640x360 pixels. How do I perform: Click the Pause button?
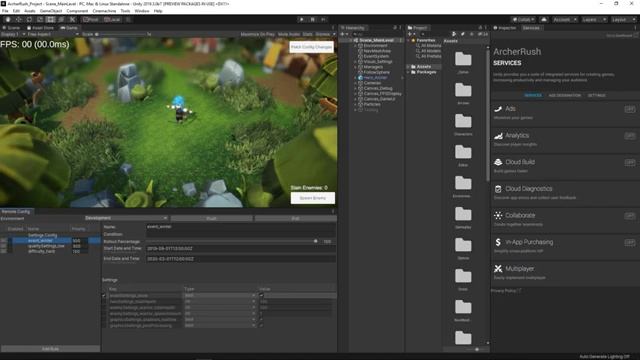(x=313, y=20)
